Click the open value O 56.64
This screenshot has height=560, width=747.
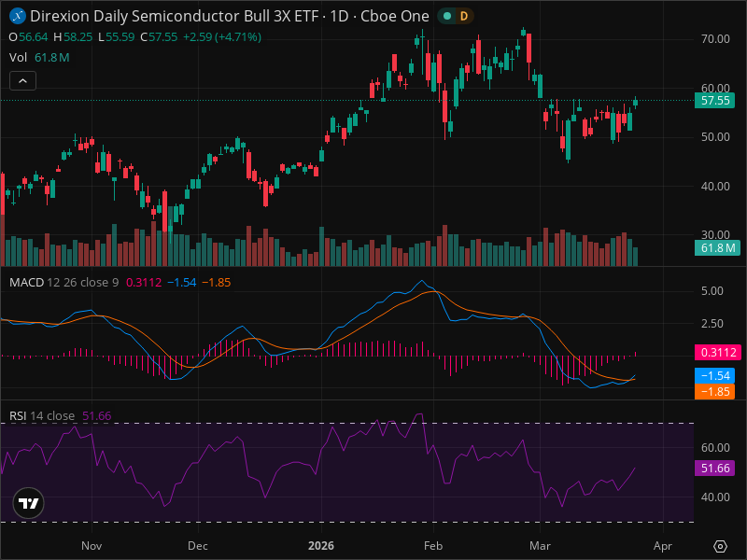point(29,37)
